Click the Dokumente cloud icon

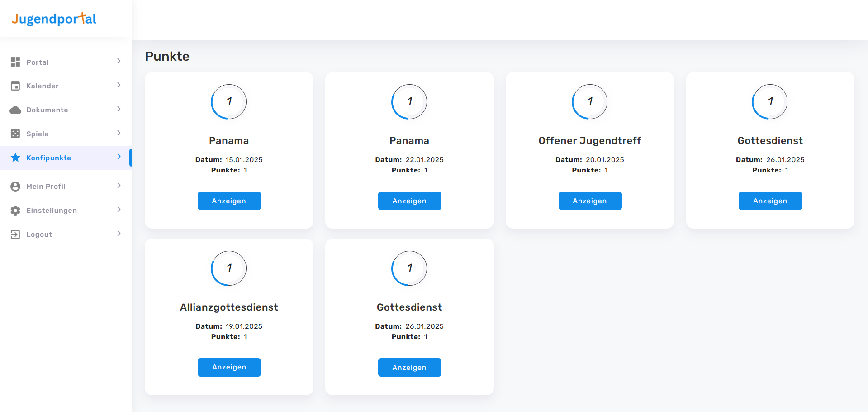[15, 110]
